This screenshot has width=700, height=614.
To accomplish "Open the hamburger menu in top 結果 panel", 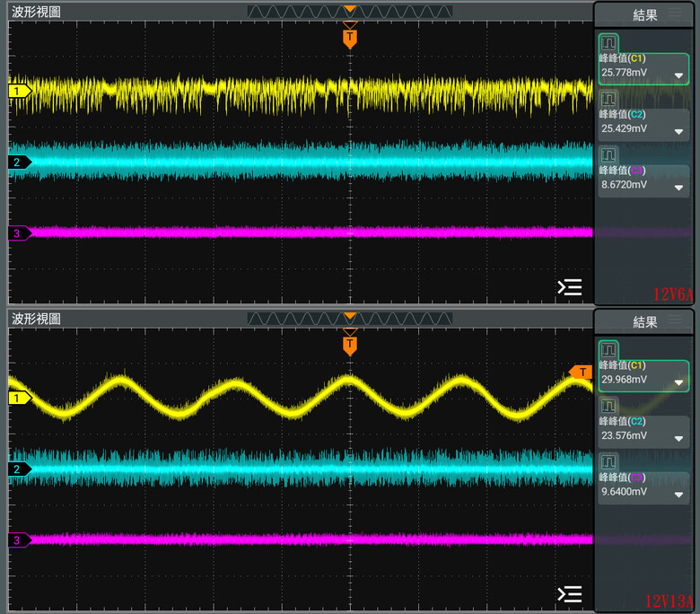I will [x=674, y=13].
